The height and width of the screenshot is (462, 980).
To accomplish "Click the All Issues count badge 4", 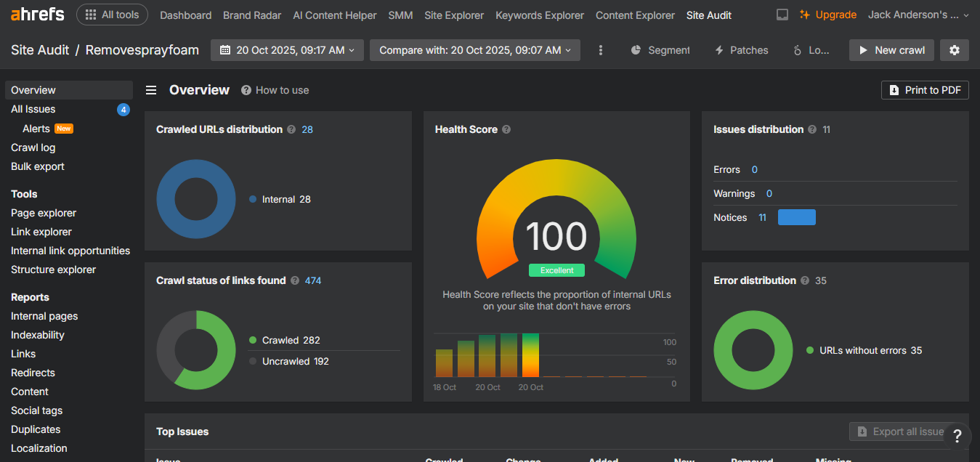I will [123, 110].
